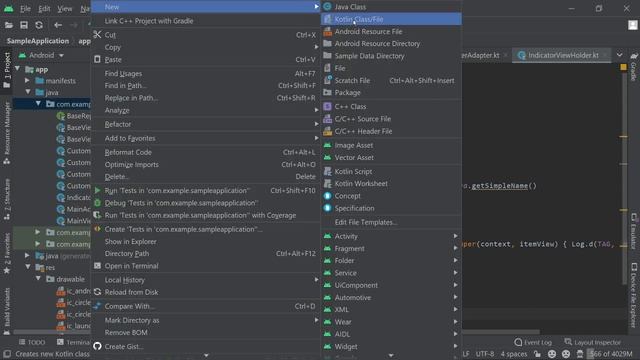Click the Create Gist GitHub icon
This screenshot has height=360, width=640.
point(97,347)
